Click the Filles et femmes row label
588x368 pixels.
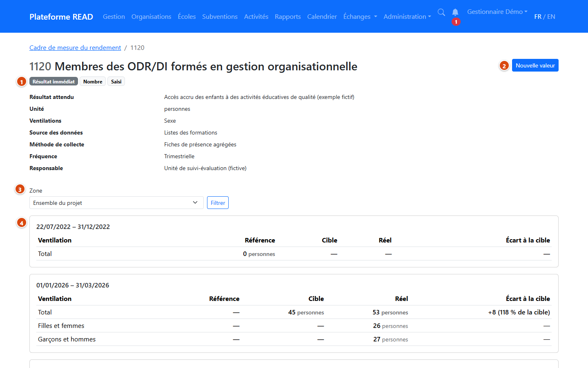[61, 326]
